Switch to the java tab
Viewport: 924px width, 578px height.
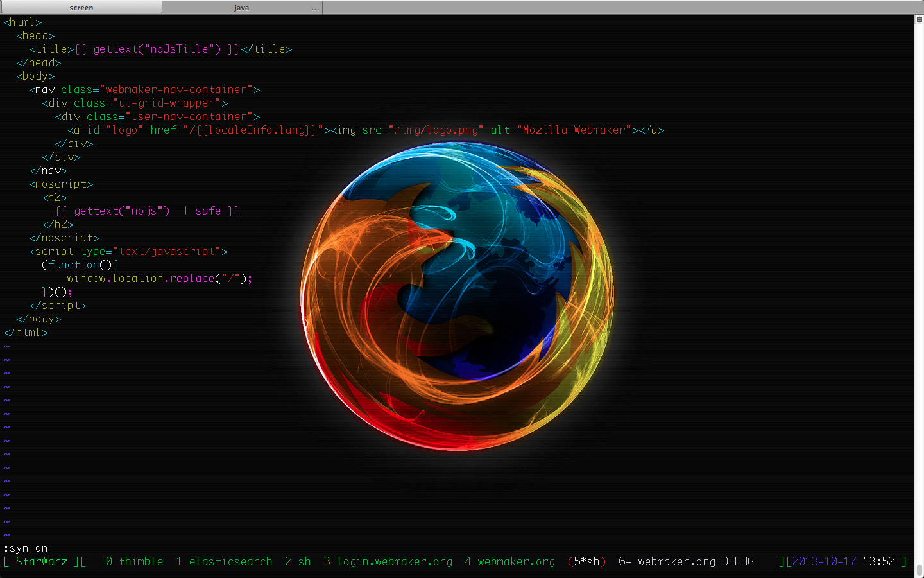point(242,8)
